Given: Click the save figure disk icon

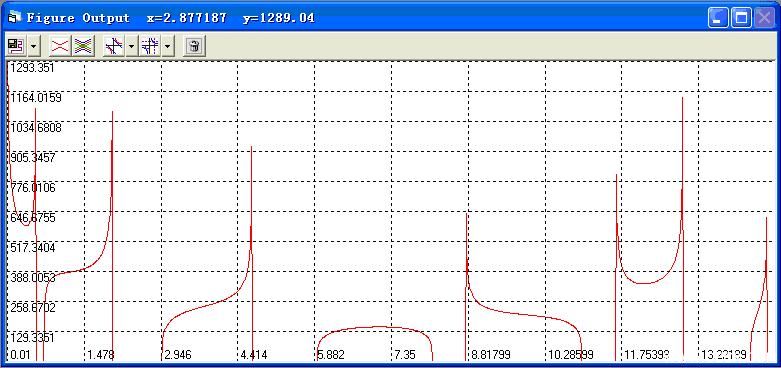Looking at the screenshot, I should coord(15,46).
